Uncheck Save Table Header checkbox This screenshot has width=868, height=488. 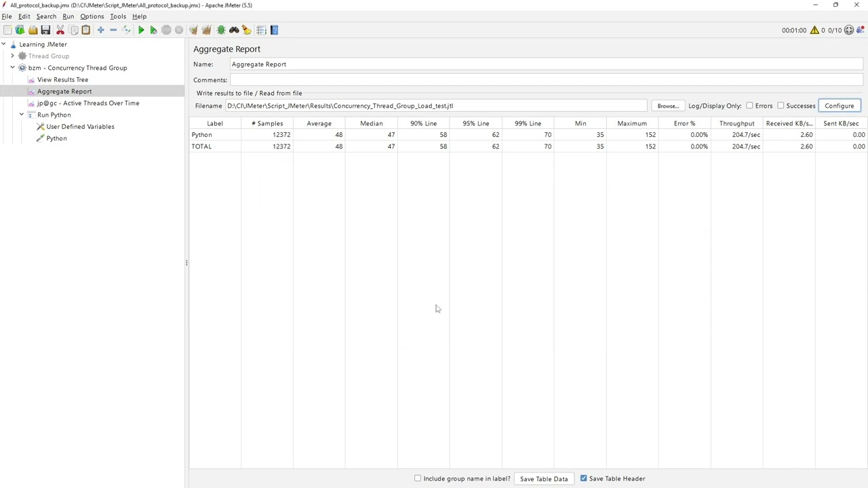point(583,479)
